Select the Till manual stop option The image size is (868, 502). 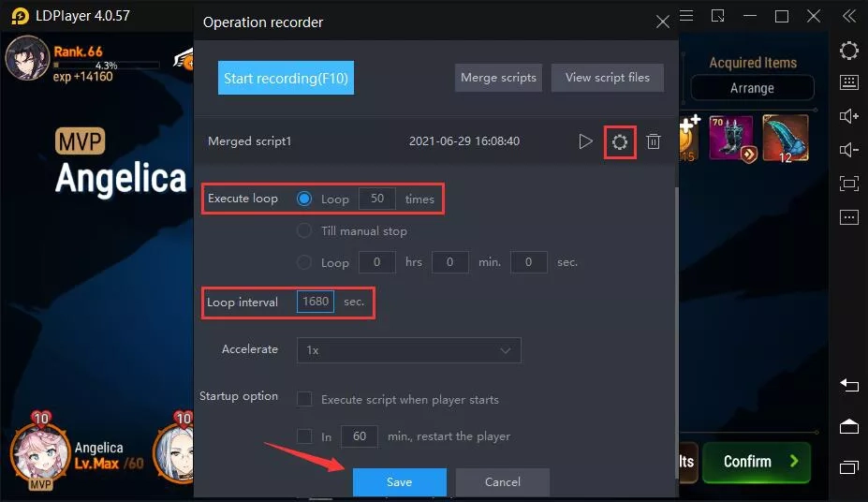pyautogui.click(x=304, y=230)
